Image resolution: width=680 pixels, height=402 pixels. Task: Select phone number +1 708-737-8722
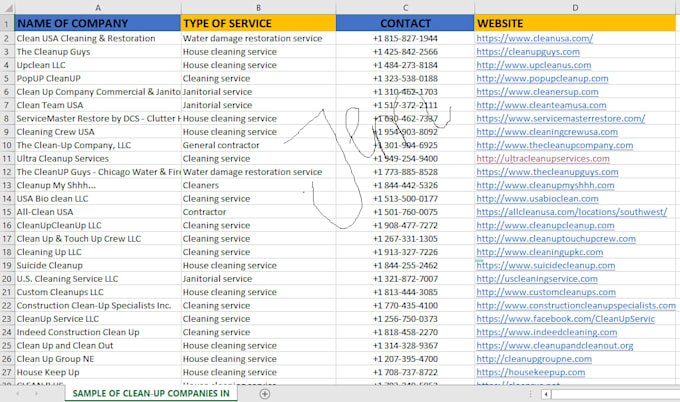[405, 373]
